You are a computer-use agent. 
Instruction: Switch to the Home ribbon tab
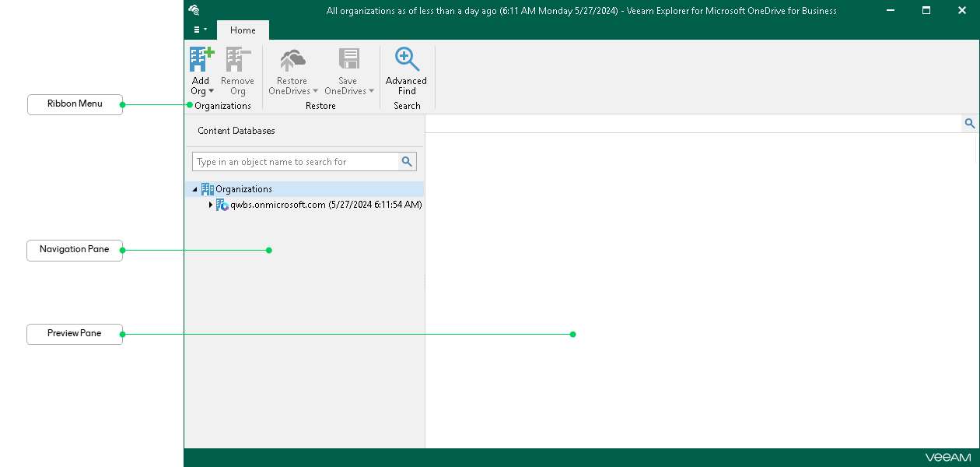point(242,30)
